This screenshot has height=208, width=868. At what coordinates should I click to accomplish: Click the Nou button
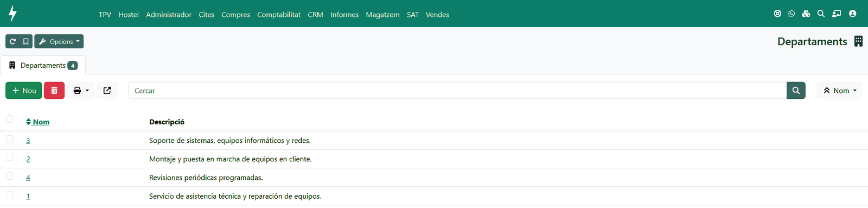[x=24, y=91]
